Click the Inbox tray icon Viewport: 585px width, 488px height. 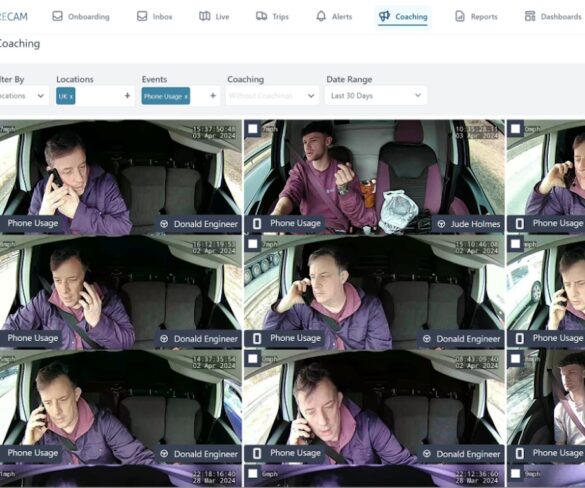(142, 16)
